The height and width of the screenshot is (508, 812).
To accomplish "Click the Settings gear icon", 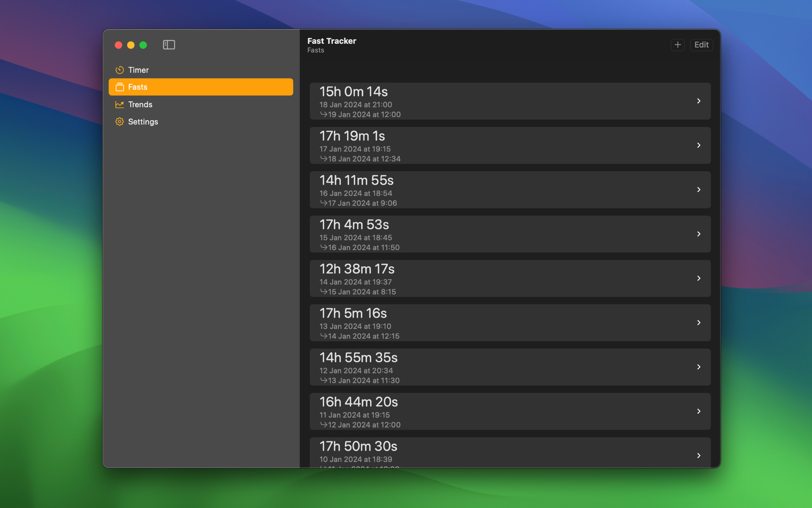I will point(120,122).
